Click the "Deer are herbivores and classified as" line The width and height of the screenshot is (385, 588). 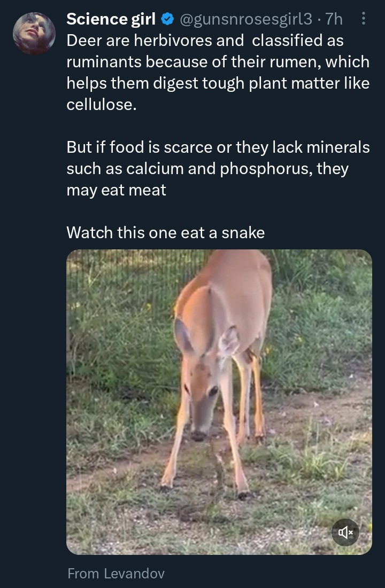click(205, 41)
